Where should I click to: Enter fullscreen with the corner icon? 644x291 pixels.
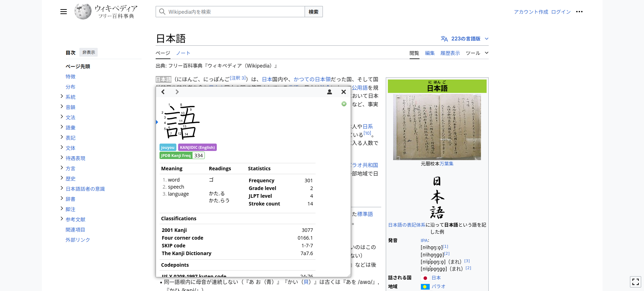635,282
